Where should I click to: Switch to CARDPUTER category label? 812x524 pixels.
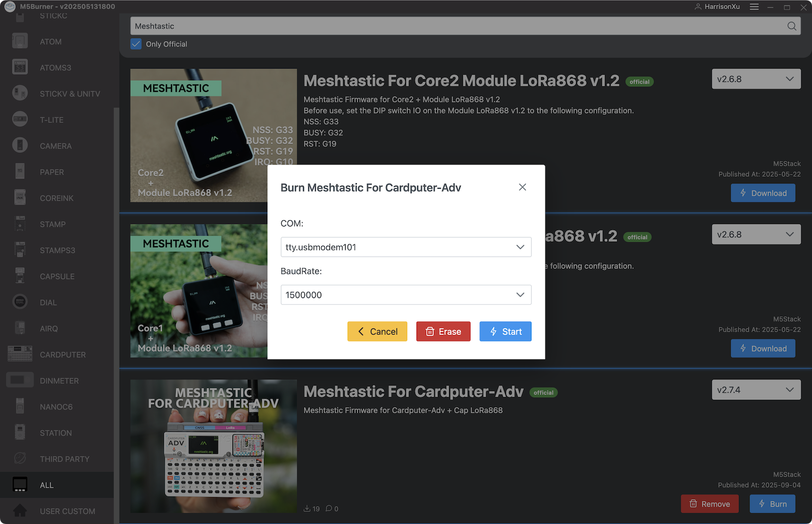click(63, 354)
